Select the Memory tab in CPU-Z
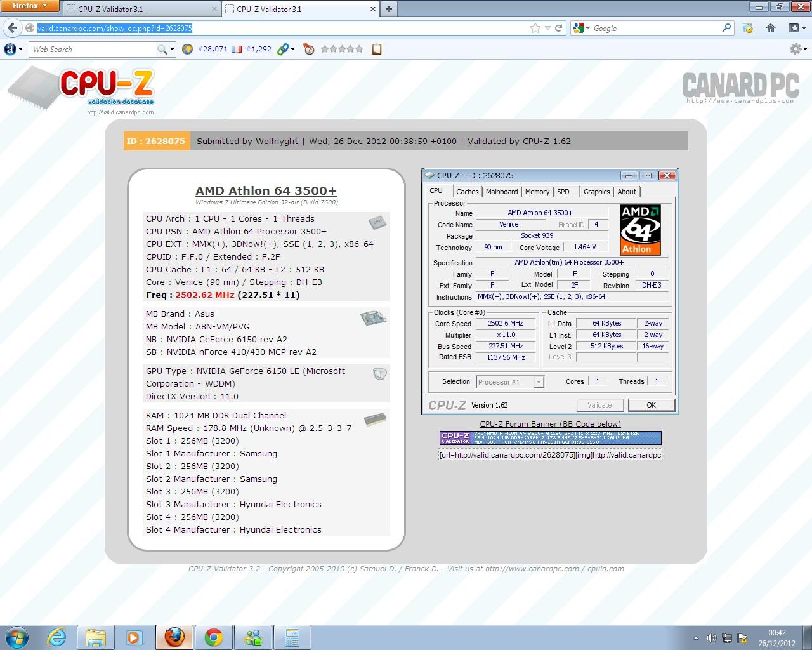812x650 pixels. tap(537, 192)
